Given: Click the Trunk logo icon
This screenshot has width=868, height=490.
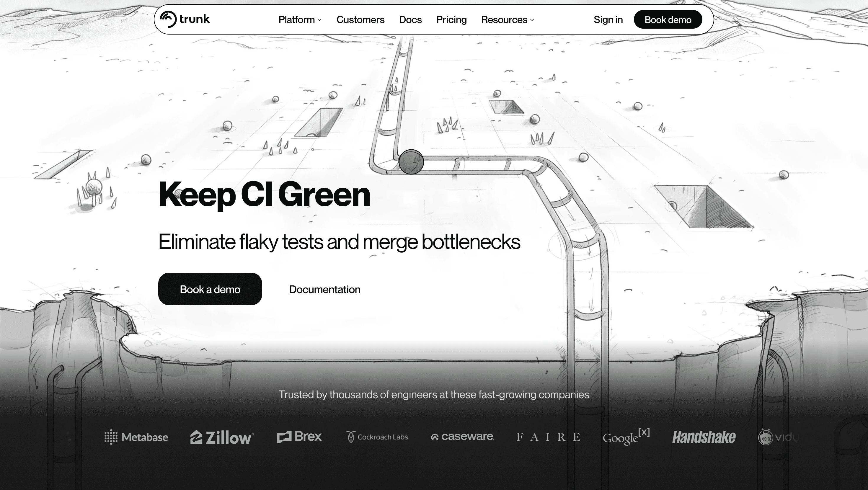Looking at the screenshot, I should 168,19.
